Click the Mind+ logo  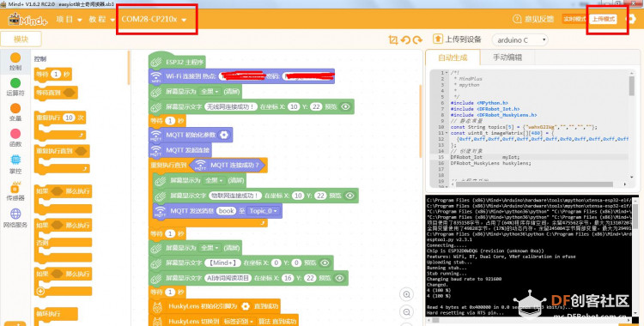tap(27, 19)
